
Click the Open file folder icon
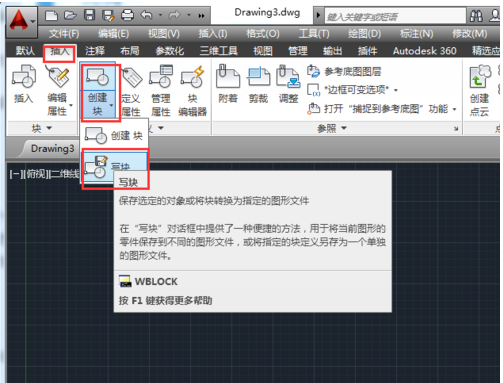(x=70, y=15)
